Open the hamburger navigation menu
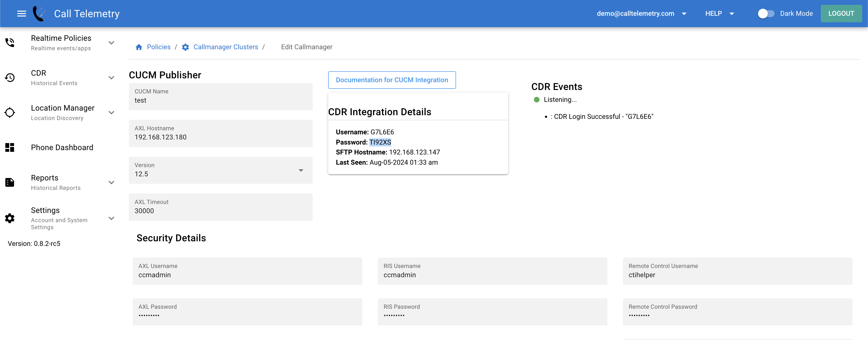This screenshot has width=868, height=340. [x=22, y=14]
